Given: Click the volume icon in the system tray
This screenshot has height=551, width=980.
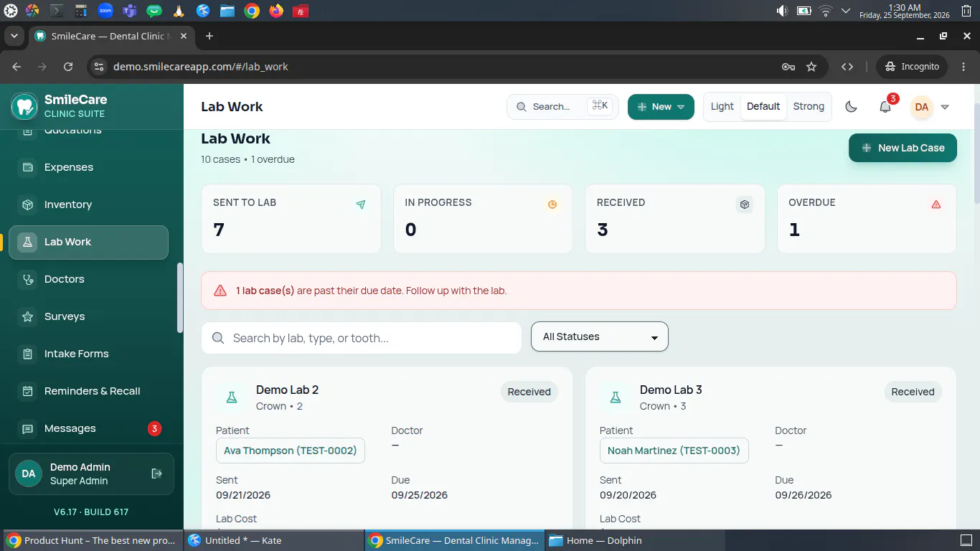Looking at the screenshot, I should [x=782, y=11].
